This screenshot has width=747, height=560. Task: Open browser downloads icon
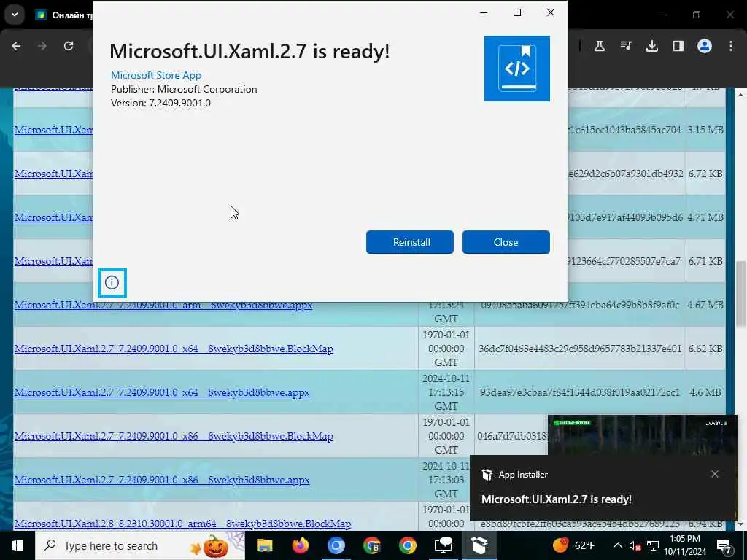point(651,46)
